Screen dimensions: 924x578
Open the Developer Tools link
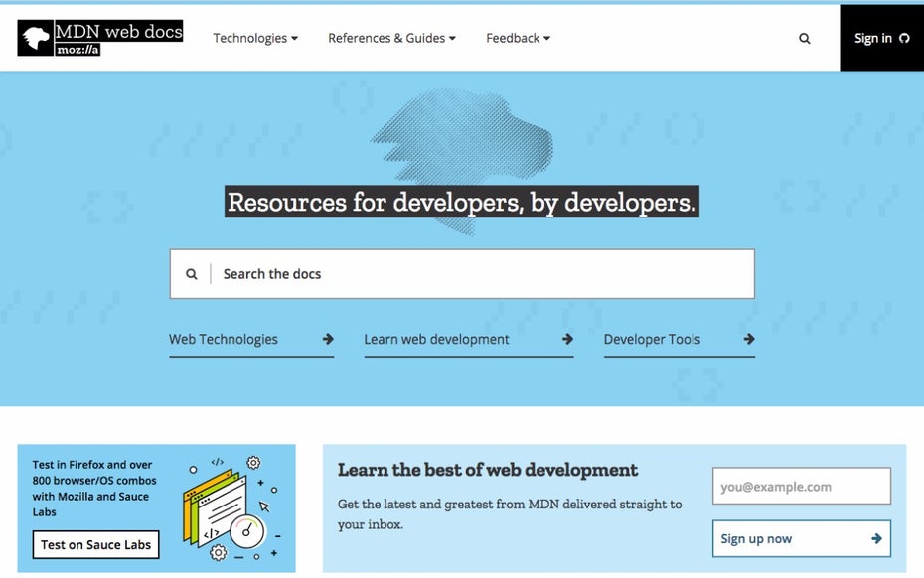(x=652, y=339)
